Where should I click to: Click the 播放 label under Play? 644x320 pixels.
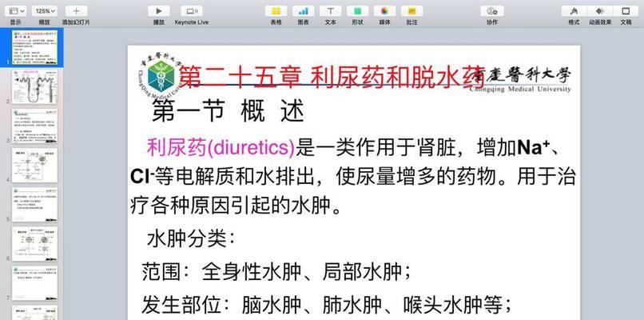pos(158,22)
